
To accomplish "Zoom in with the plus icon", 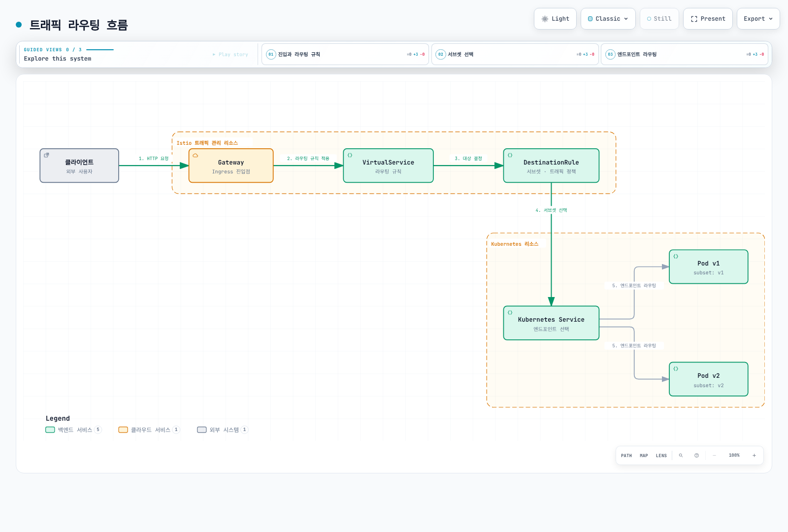I will [x=754, y=456].
